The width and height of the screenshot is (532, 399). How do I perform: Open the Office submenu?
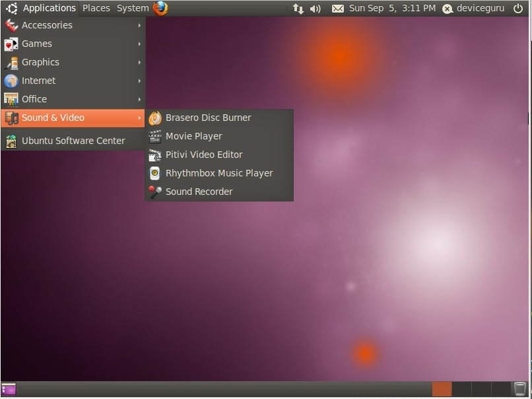coord(73,99)
